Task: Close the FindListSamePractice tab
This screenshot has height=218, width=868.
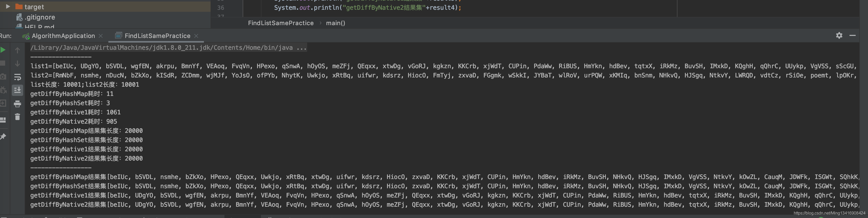Action: pos(196,36)
